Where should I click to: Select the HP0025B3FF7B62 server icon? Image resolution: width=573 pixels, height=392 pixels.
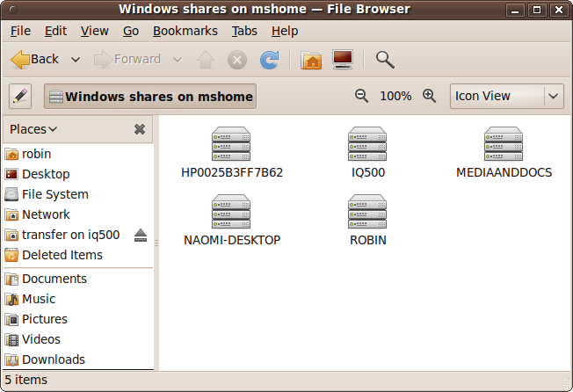tap(231, 144)
